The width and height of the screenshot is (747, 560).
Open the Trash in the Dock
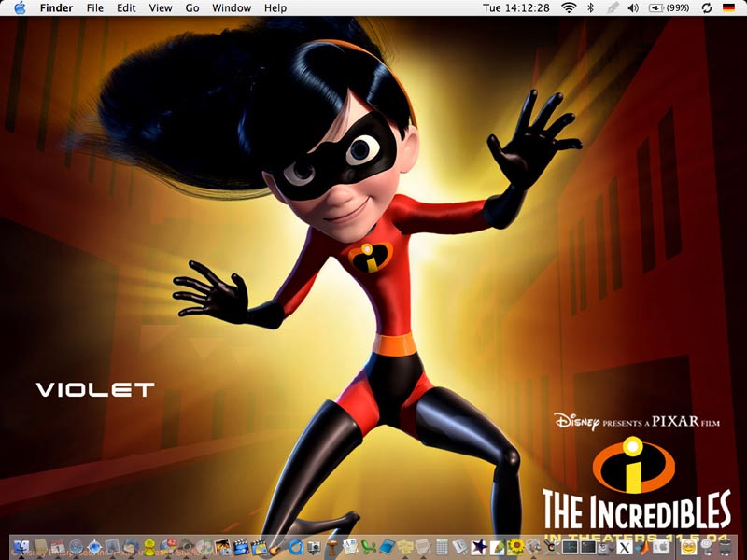pyautogui.click(x=726, y=547)
